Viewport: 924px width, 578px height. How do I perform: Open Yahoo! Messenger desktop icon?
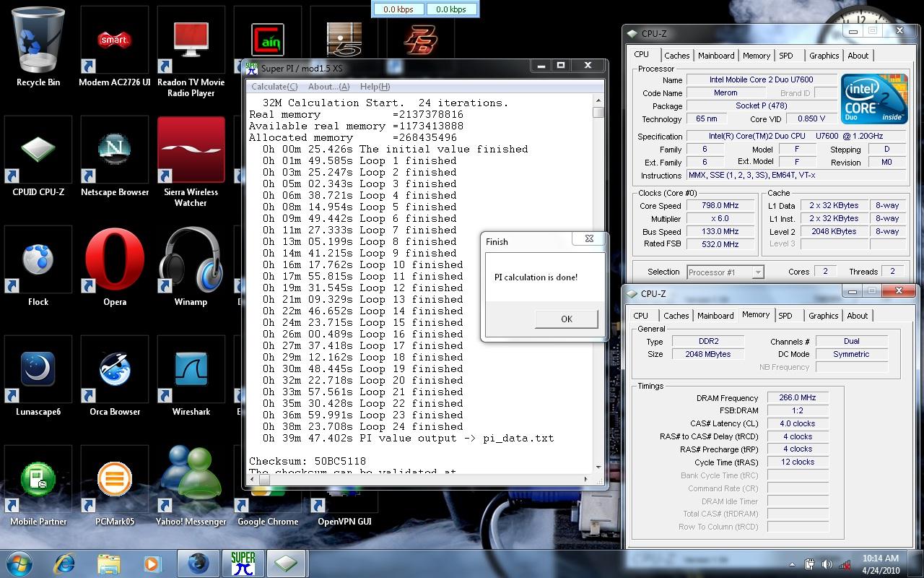[x=191, y=486]
